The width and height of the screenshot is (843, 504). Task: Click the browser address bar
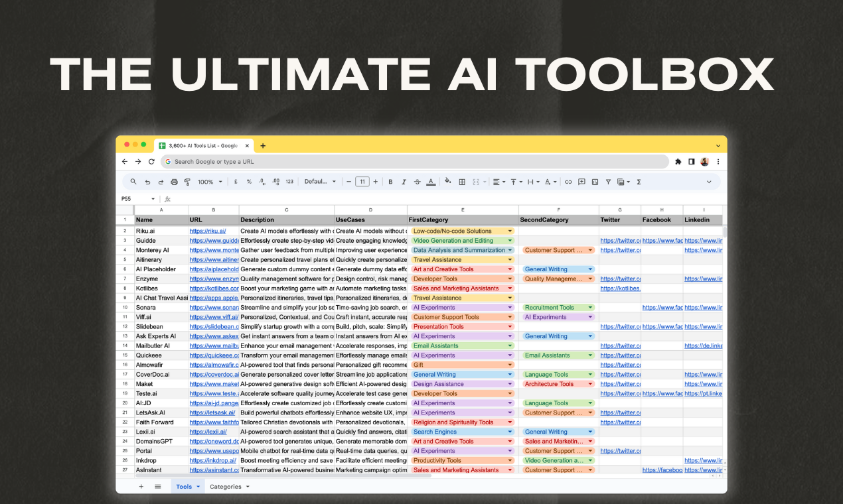(415, 161)
